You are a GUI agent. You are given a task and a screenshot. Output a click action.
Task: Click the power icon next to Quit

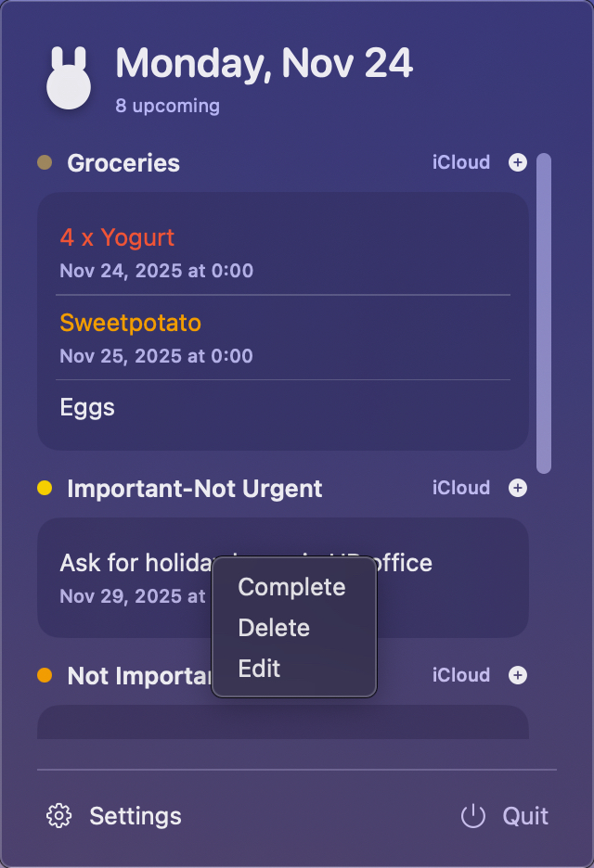coord(472,816)
